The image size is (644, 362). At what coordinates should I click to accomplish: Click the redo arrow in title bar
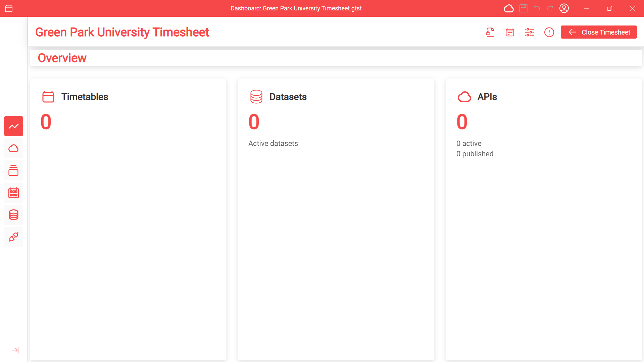[550, 8]
